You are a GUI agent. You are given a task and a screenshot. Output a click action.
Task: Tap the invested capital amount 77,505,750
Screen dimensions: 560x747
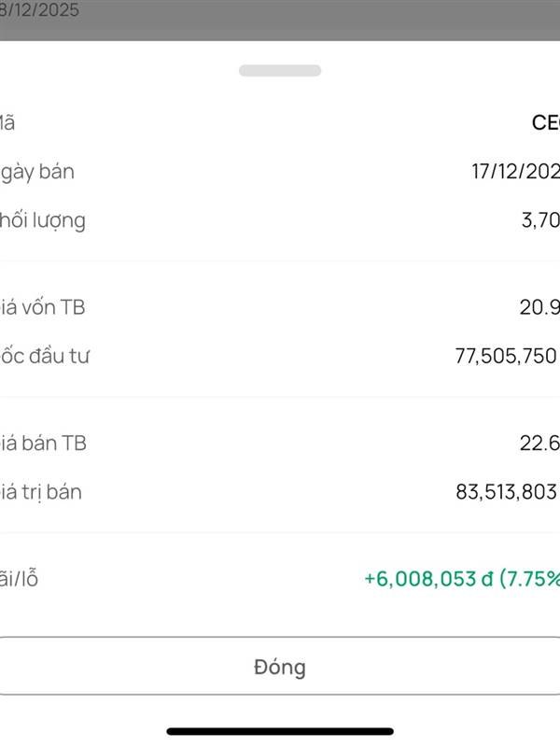(505, 356)
